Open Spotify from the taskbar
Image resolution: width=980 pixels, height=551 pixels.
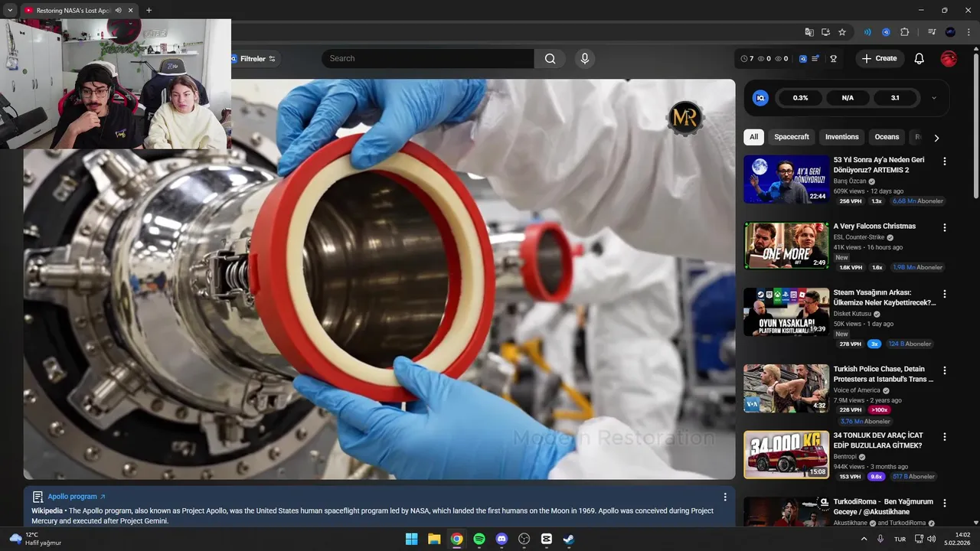tap(479, 539)
